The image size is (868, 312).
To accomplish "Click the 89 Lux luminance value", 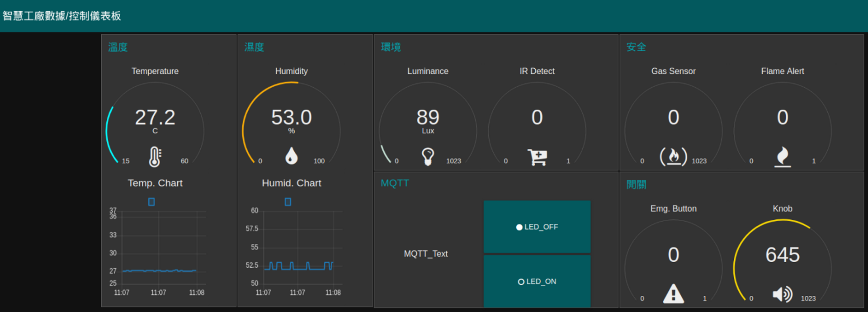I will click(428, 118).
